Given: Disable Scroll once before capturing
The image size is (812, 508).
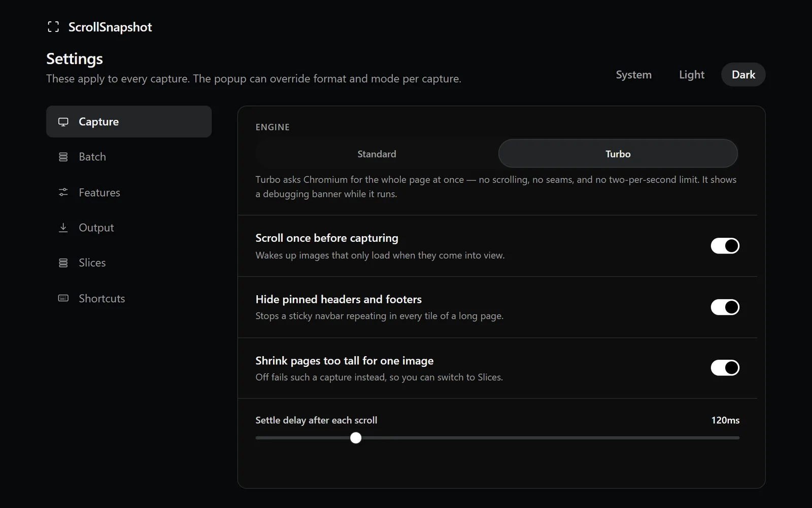Looking at the screenshot, I should pyautogui.click(x=725, y=246).
